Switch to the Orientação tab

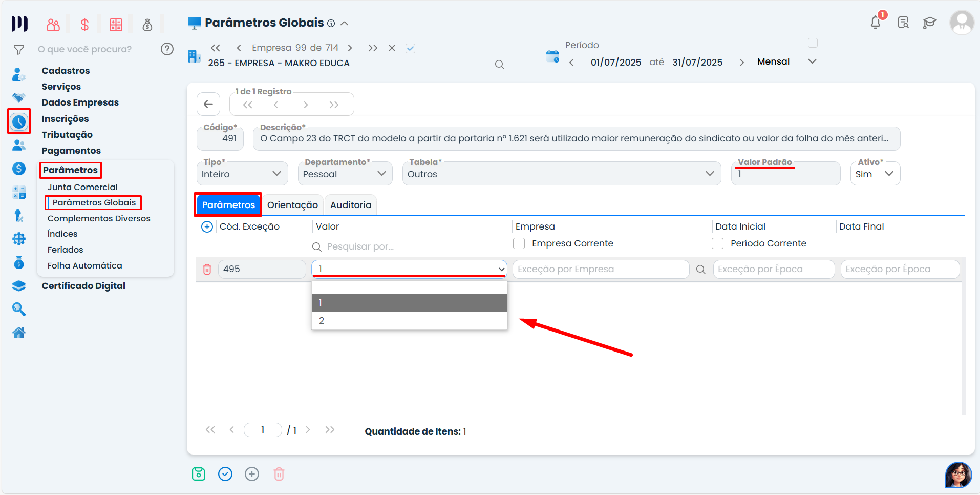(292, 205)
